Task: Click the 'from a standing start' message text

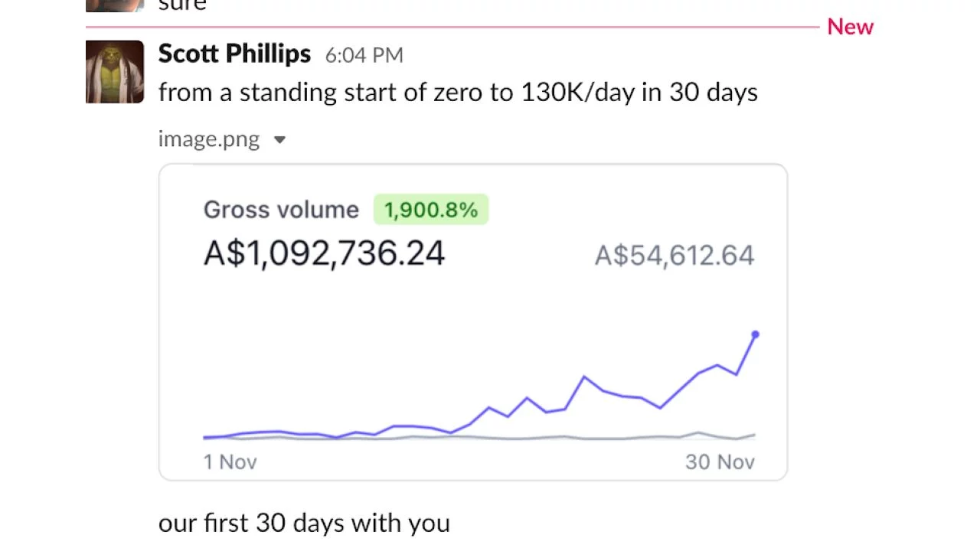Action: tap(457, 93)
